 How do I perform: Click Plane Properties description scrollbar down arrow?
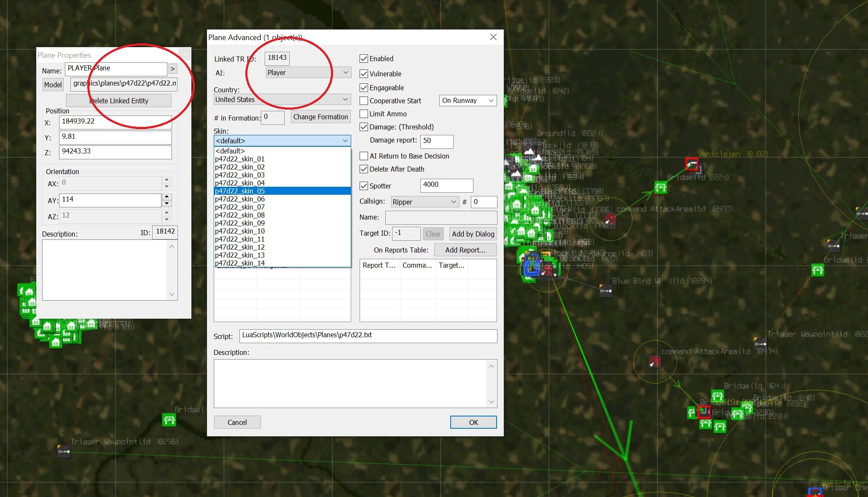[172, 294]
